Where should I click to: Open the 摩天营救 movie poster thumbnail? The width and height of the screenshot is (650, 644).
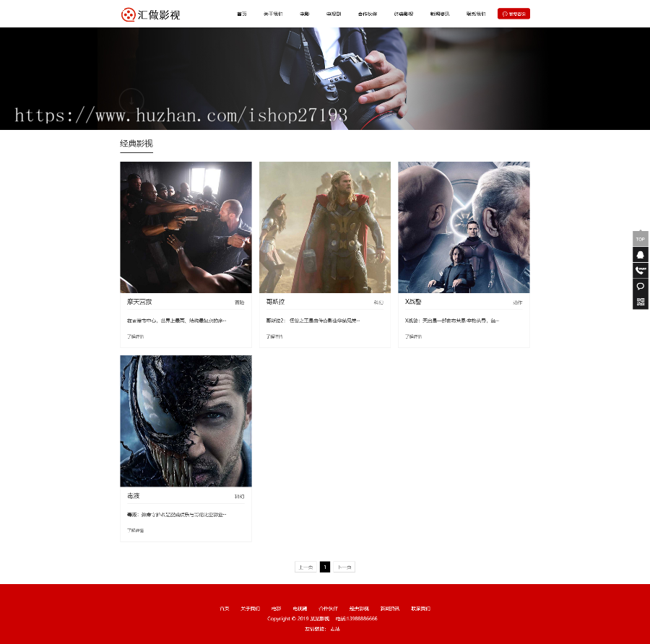pyautogui.click(x=186, y=227)
